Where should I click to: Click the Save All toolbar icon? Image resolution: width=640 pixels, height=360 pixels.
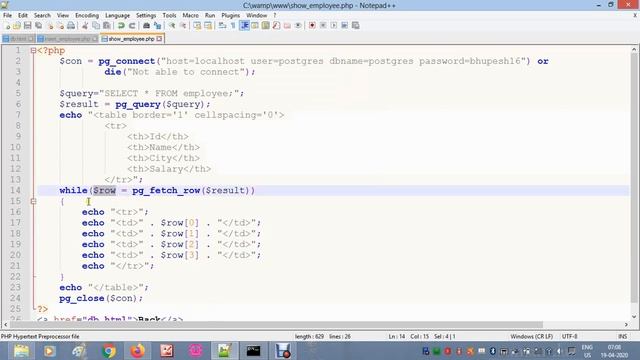pos(38,26)
